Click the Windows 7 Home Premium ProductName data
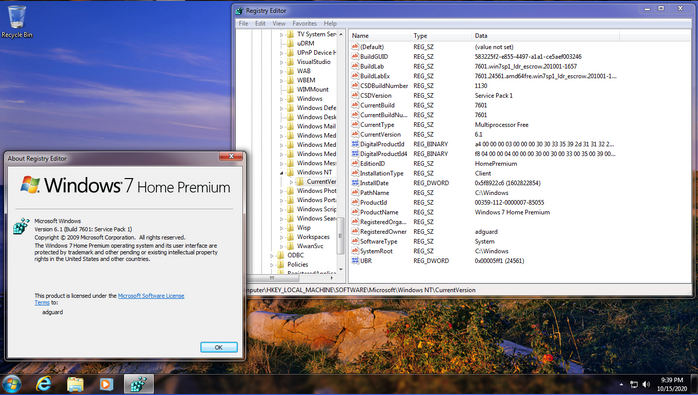This screenshot has height=395, width=698. [x=512, y=212]
